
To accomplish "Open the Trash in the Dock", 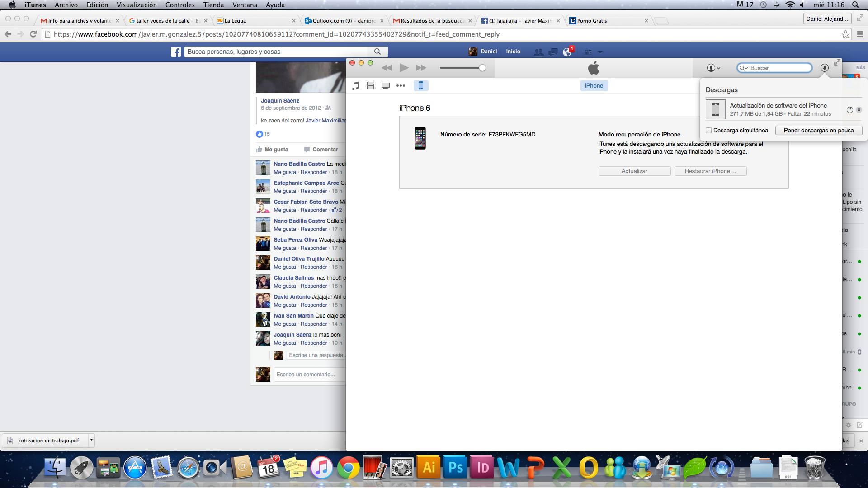I will [815, 468].
